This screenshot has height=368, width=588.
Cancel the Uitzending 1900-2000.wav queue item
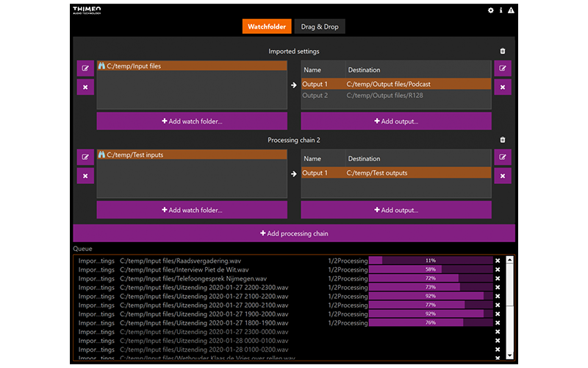point(498,314)
